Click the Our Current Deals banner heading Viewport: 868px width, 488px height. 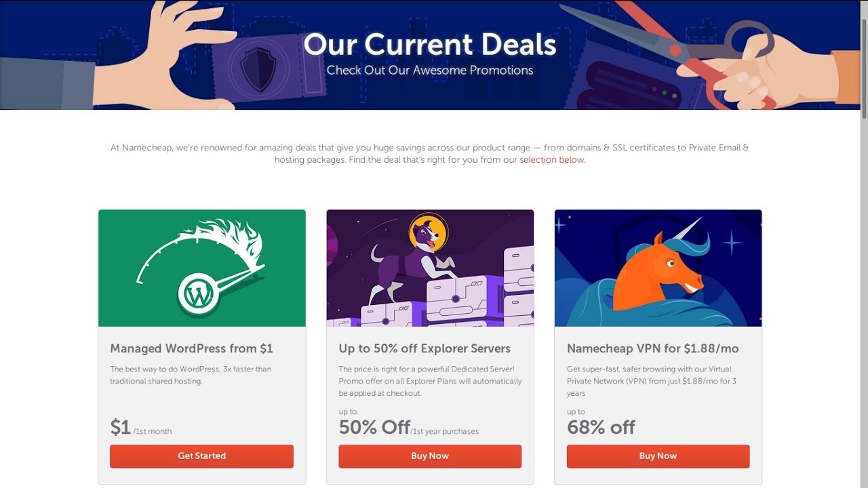[430, 45]
